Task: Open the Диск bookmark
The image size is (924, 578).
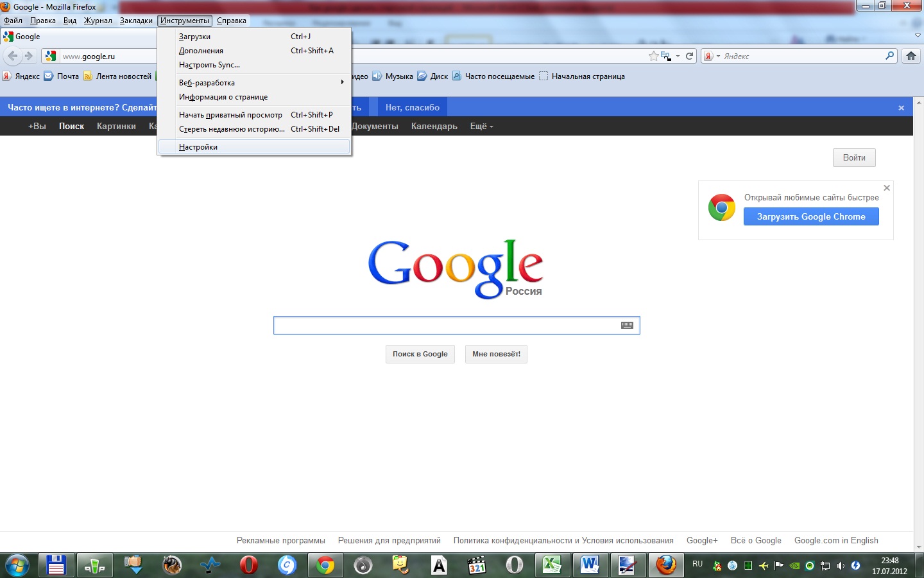Action: click(x=433, y=76)
